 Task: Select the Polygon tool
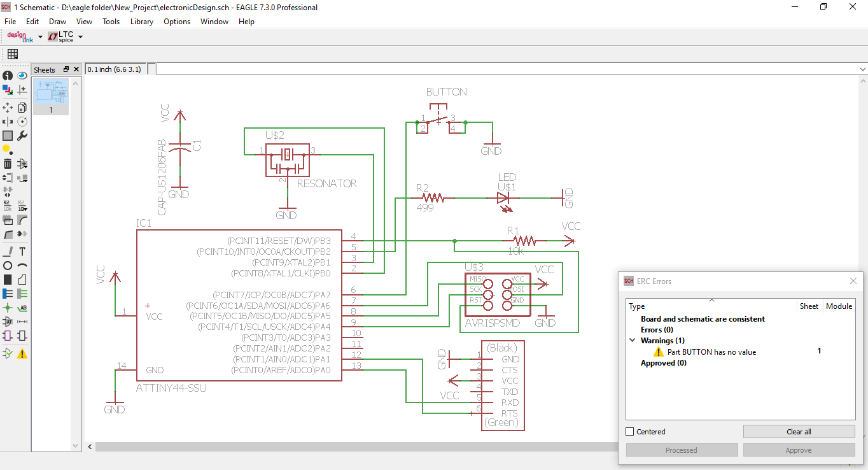tap(22, 280)
